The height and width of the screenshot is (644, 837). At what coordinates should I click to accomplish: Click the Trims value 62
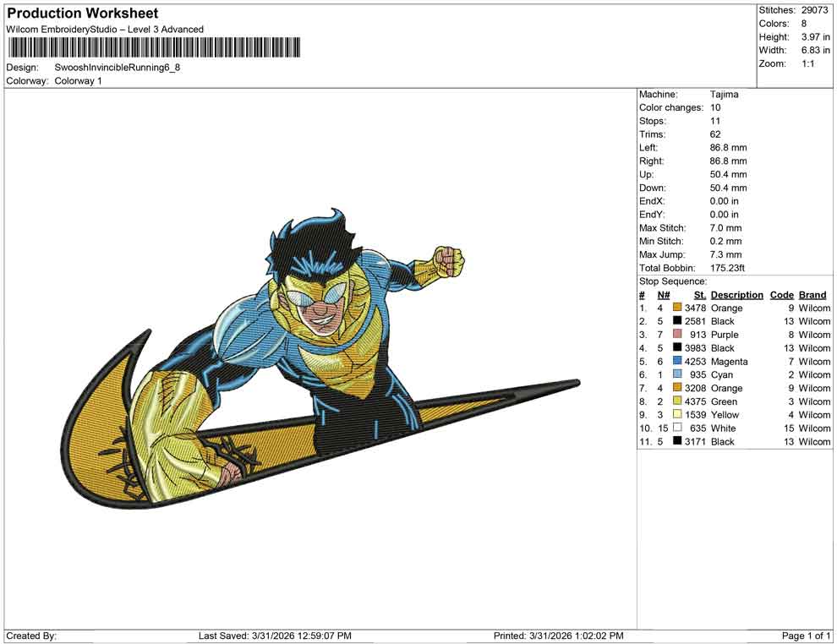click(x=715, y=134)
